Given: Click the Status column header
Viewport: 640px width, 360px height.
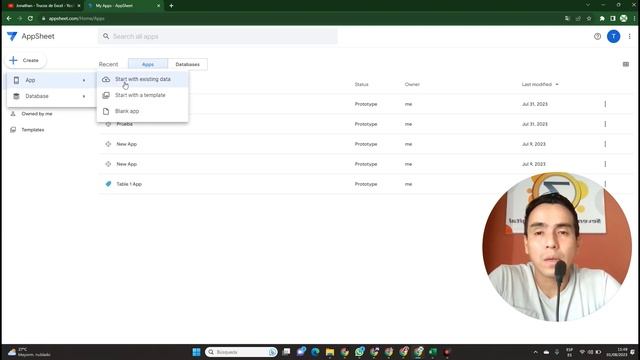Looking at the screenshot, I should point(361,84).
